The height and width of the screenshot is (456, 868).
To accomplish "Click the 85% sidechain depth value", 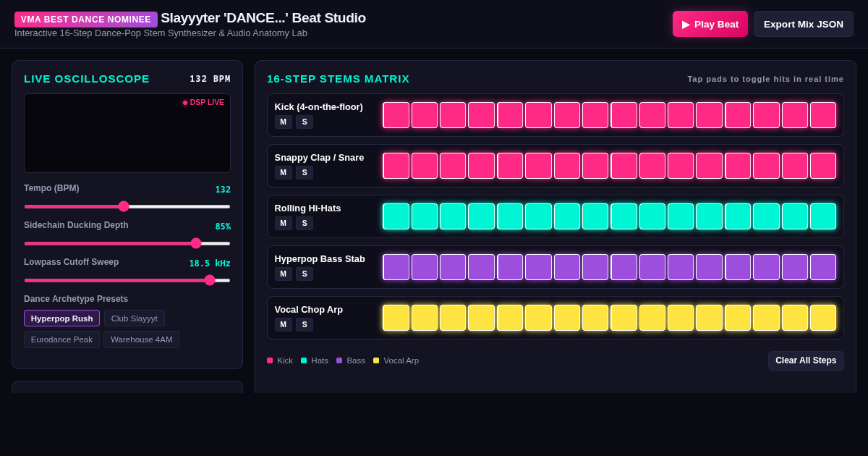I will click(x=223, y=227).
